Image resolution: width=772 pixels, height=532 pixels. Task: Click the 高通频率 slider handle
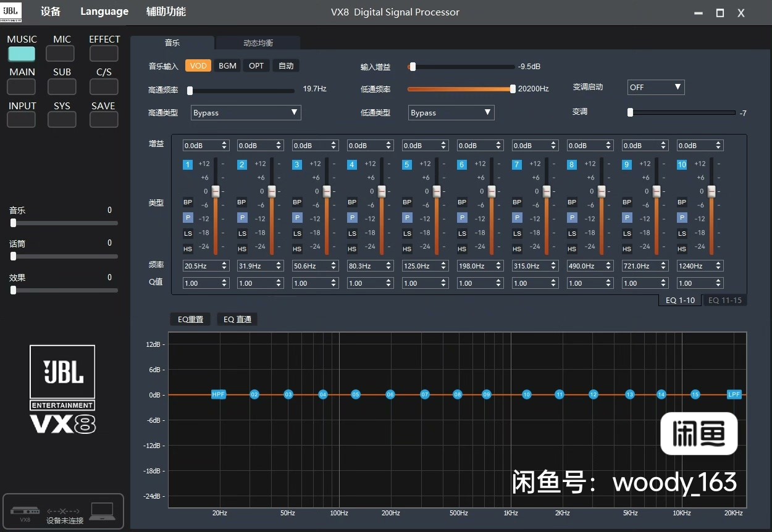(x=190, y=91)
